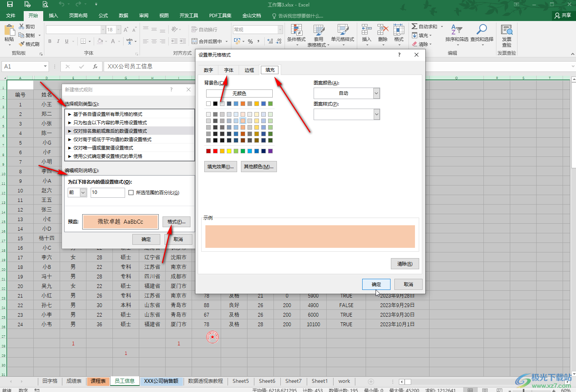Screen dimensions: 576x392
Task: Switch to the 成绩表 sheet tab
Action: coord(74,381)
